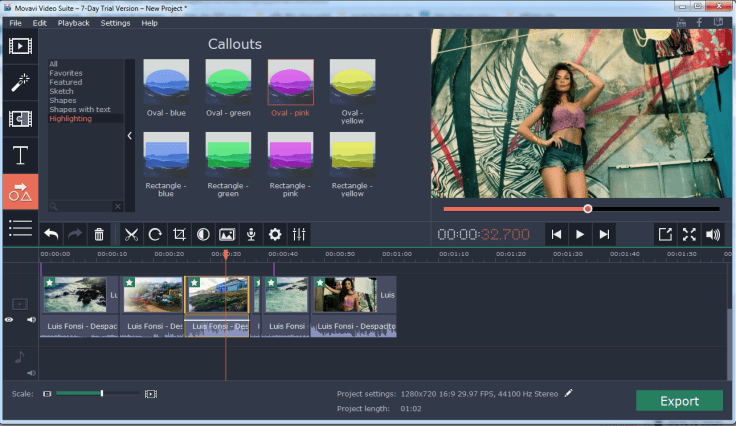The image size is (736, 426).
Task: Click the red playhead marker on ruler
Action: 226,254
